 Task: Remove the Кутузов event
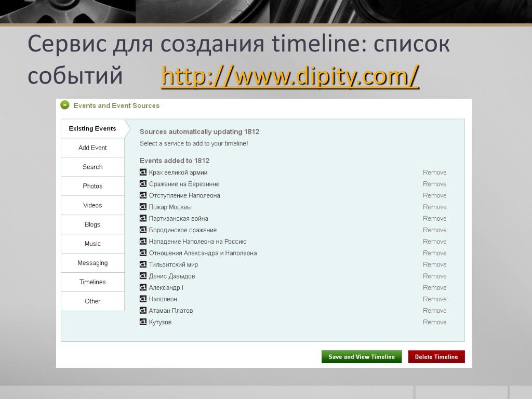(x=435, y=322)
